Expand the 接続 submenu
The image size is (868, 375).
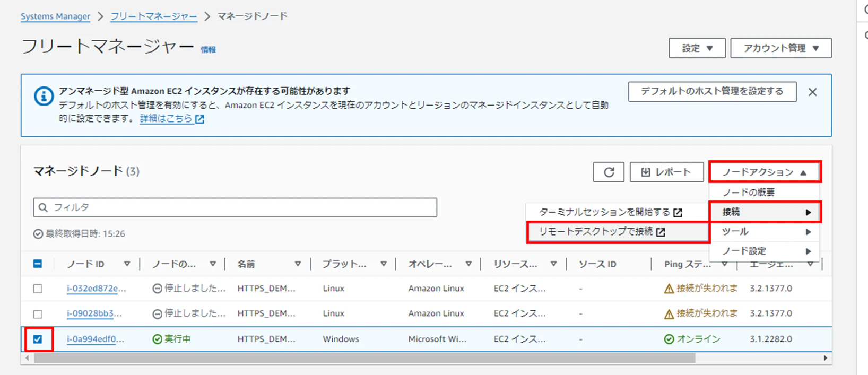pos(765,212)
